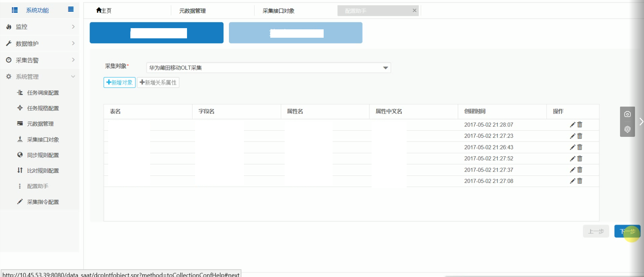The width and height of the screenshot is (644, 277).
Task: Close the 配置助手 tab
Action: pyautogui.click(x=414, y=10)
